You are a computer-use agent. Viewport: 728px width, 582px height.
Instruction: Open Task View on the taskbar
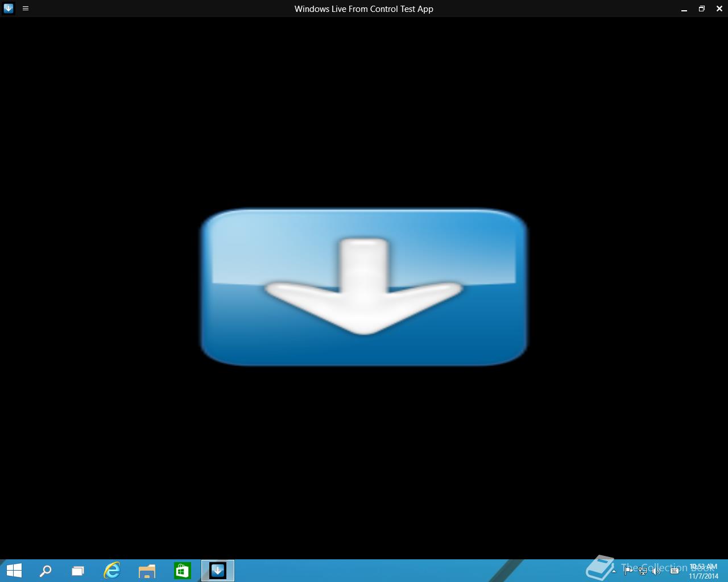click(x=78, y=571)
